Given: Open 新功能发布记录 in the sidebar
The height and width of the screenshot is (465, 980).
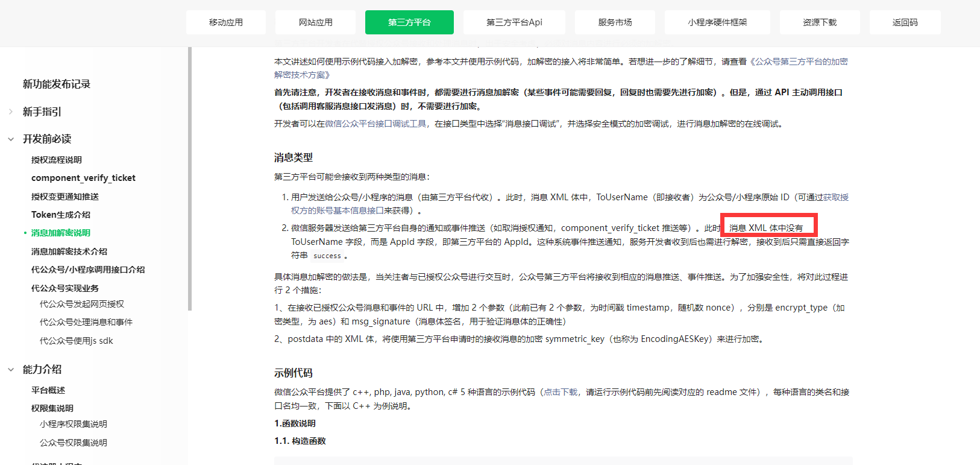Looking at the screenshot, I should click(57, 84).
